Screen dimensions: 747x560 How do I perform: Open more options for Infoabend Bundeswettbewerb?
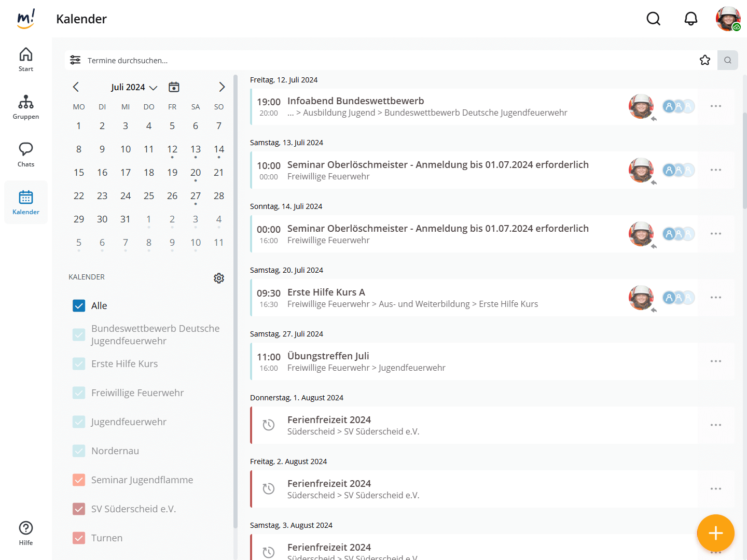[x=715, y=106]
